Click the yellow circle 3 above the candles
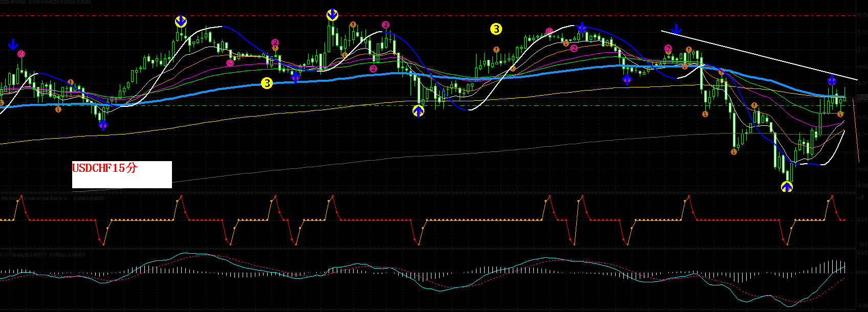The height and width of the screenshot is (312, 868). pos(496,29)
